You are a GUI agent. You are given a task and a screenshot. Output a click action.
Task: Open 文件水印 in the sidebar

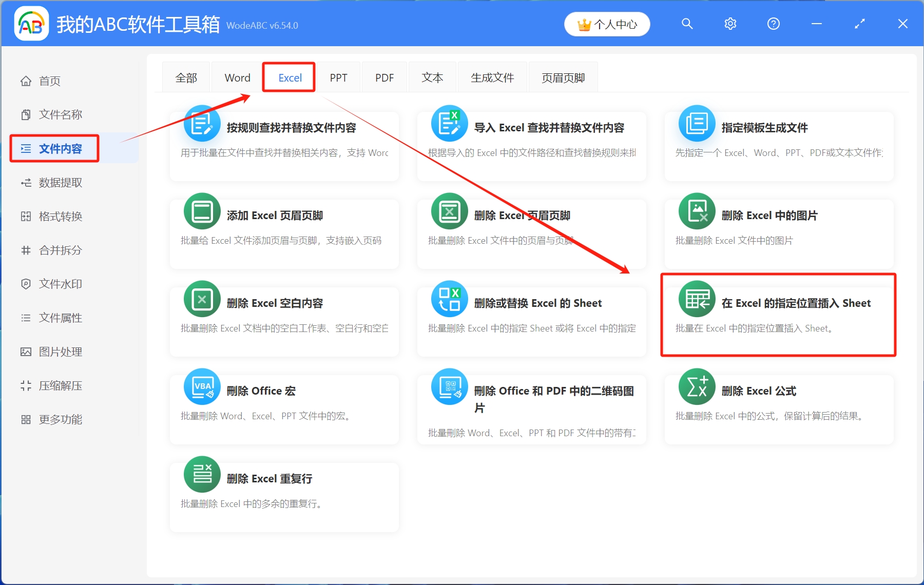point(60,284)
